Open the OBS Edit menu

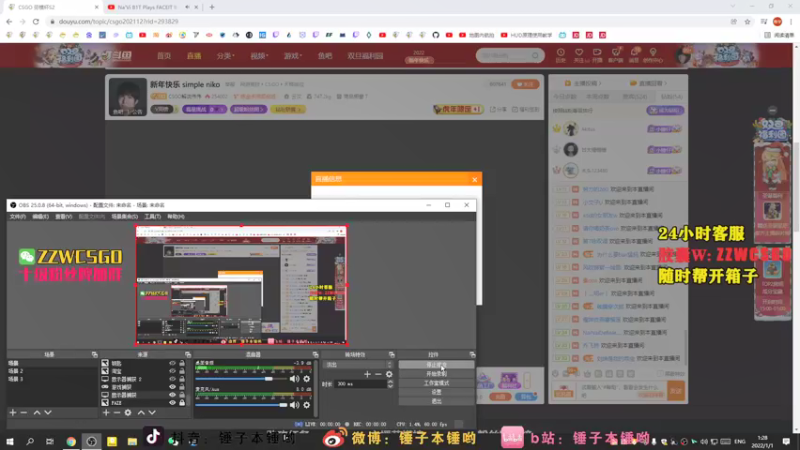click(40, 216)
